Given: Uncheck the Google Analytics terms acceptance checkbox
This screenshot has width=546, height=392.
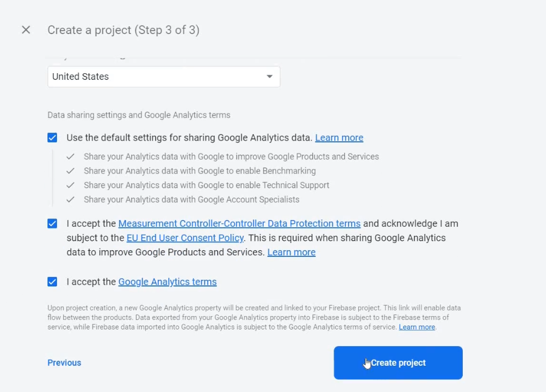Looking at the screenshot, I should click(x=53, y=282).
